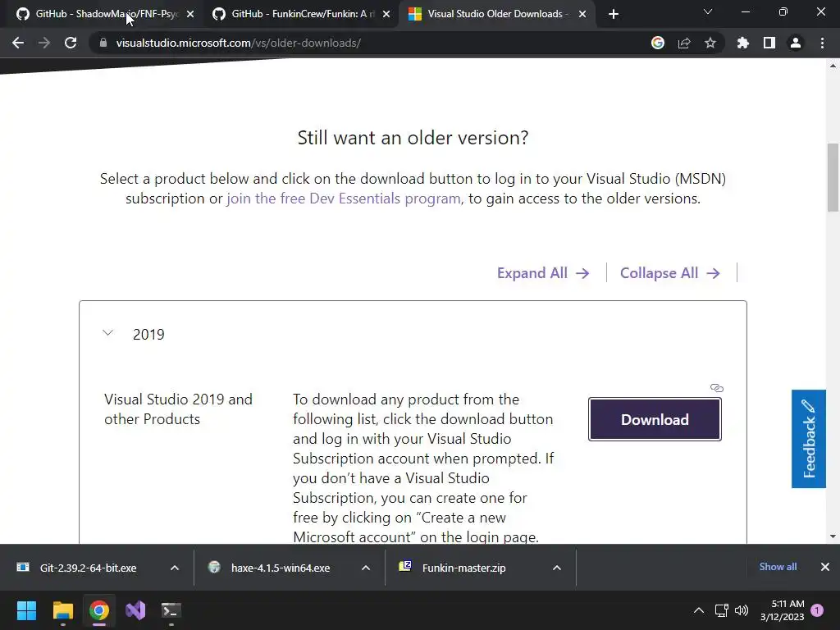Copy the anchor link icon above Download
Viewport: 840px width, 630px height.
coord(717,388)
